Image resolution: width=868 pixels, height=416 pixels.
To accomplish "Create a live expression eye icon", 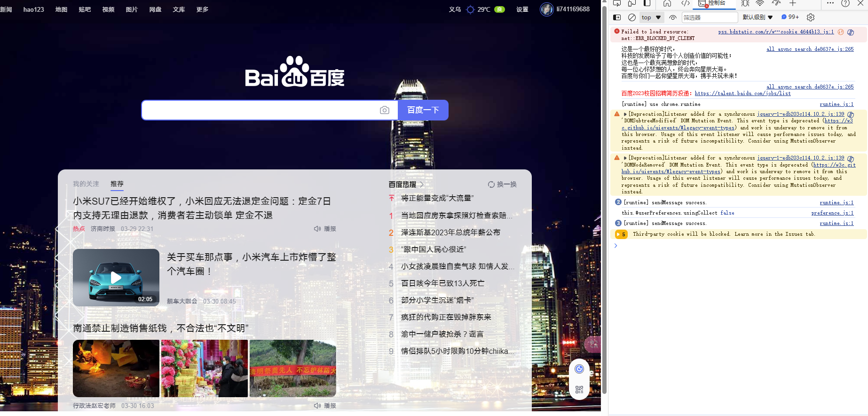I will point(673,17).
